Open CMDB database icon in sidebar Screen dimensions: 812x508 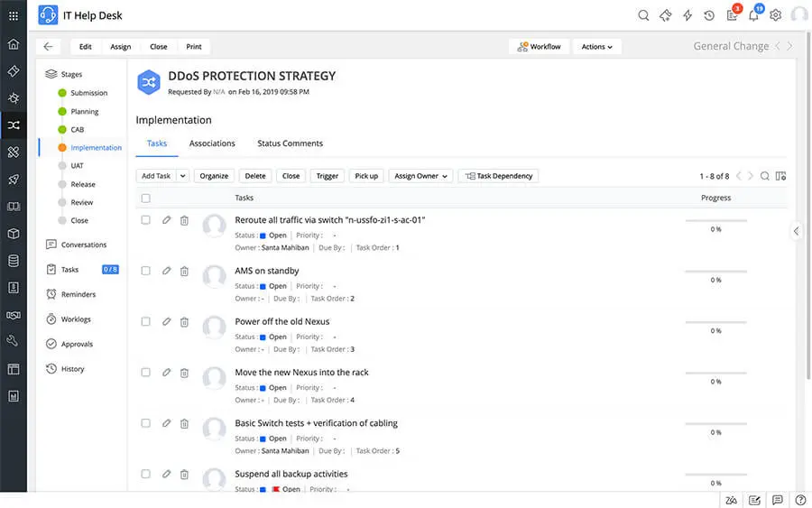(x=14, y=261)
